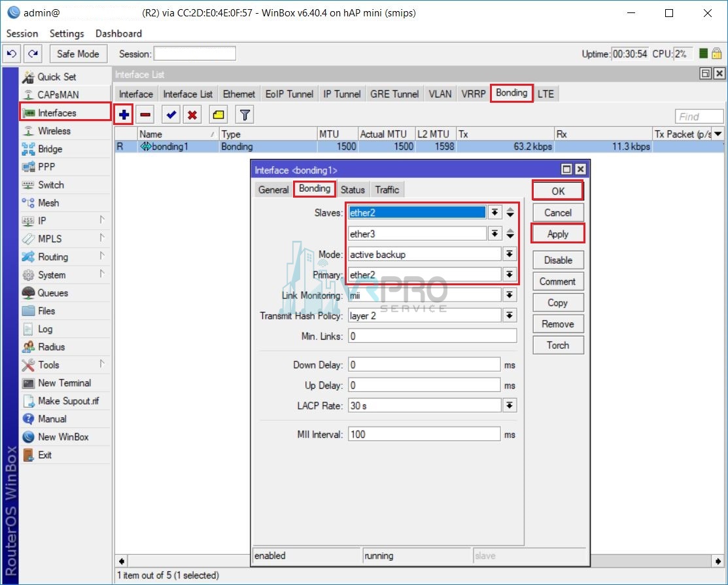Open Radius in sidebar
The height and width of the screenshot is (585, 728).
click(65, 347)
